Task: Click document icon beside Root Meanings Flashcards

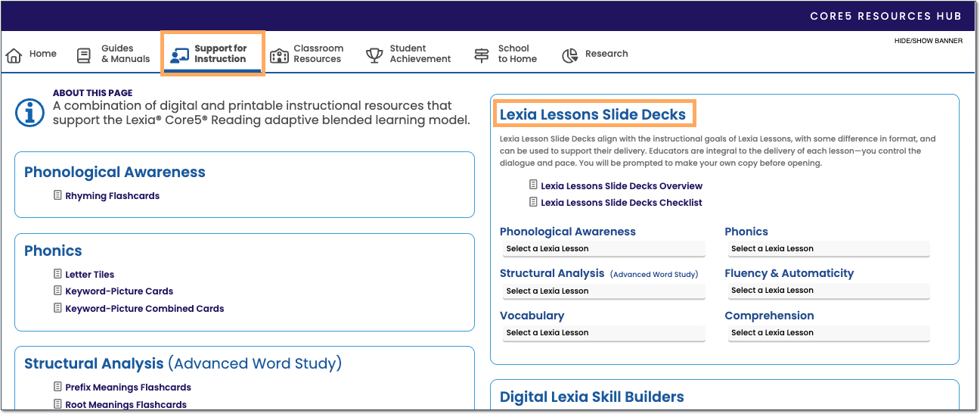Action: [57, 404]
